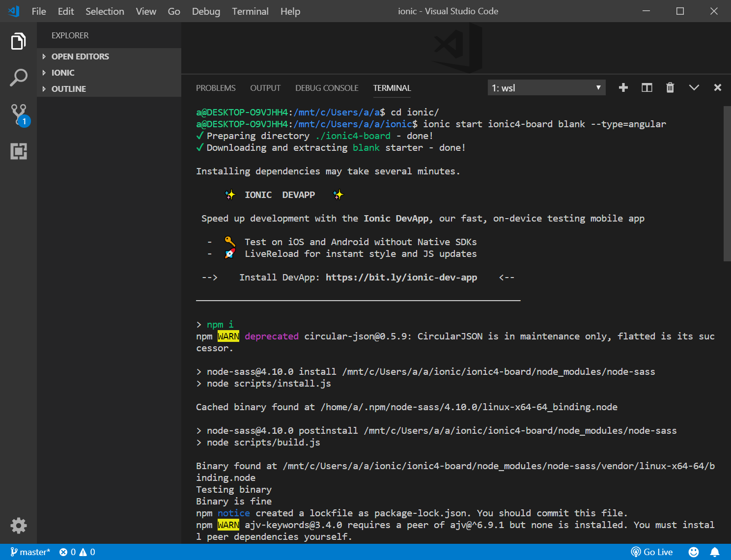The width and height of the screenshot is (731, 560).
Task: Kill terminal using the trash icon
Action: point(670,88)
